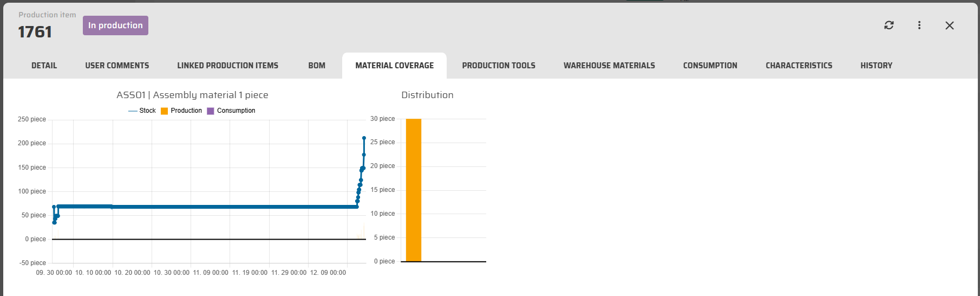Click the ASS01 Assembly material chart title

tap(192, 95)
